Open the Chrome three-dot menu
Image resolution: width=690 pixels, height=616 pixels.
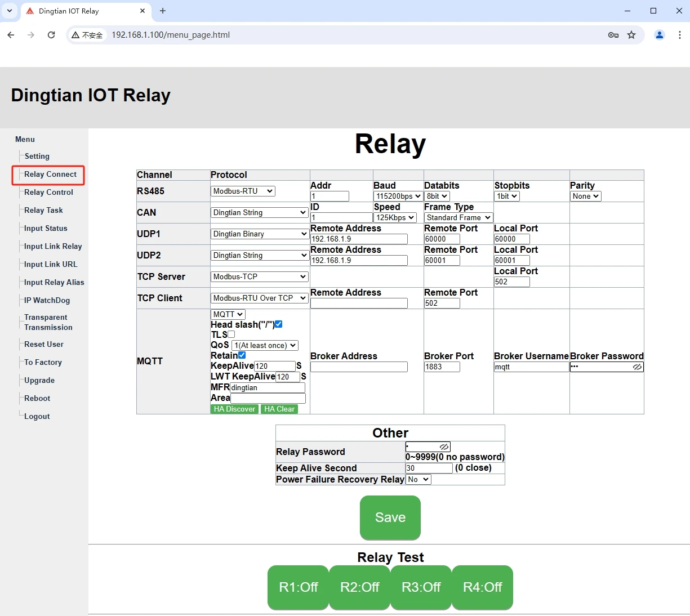click(679, 35)
